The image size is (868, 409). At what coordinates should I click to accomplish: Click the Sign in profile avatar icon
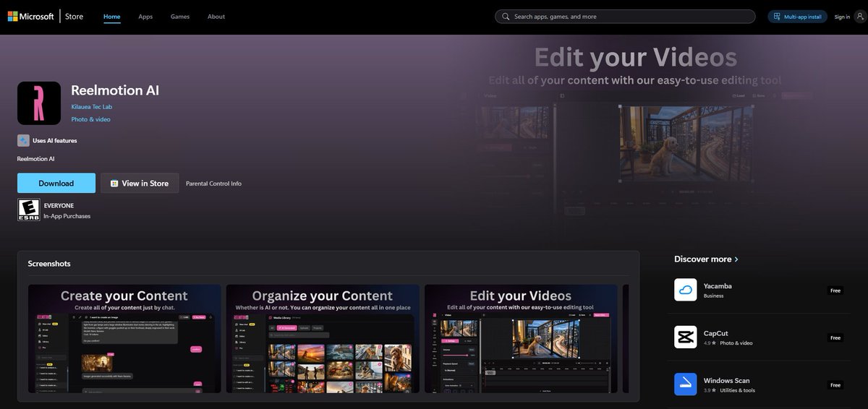pyautogui.click(x=859, y=17)
